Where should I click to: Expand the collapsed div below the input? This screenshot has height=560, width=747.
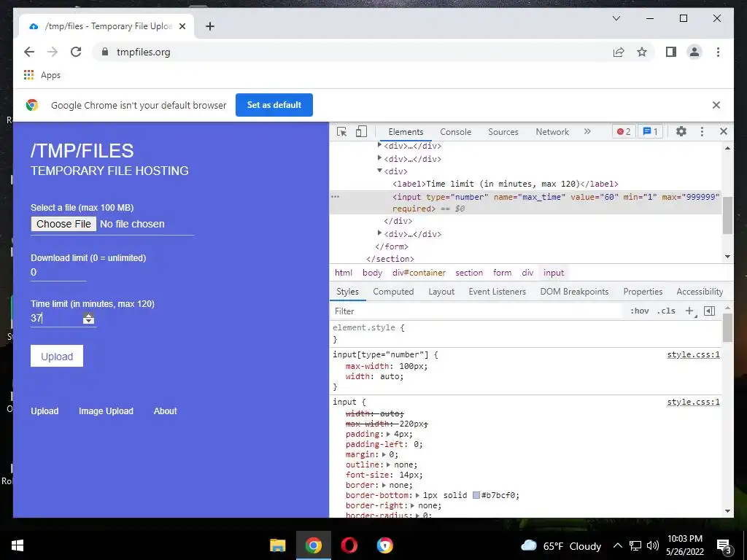[x=379, y=233]
